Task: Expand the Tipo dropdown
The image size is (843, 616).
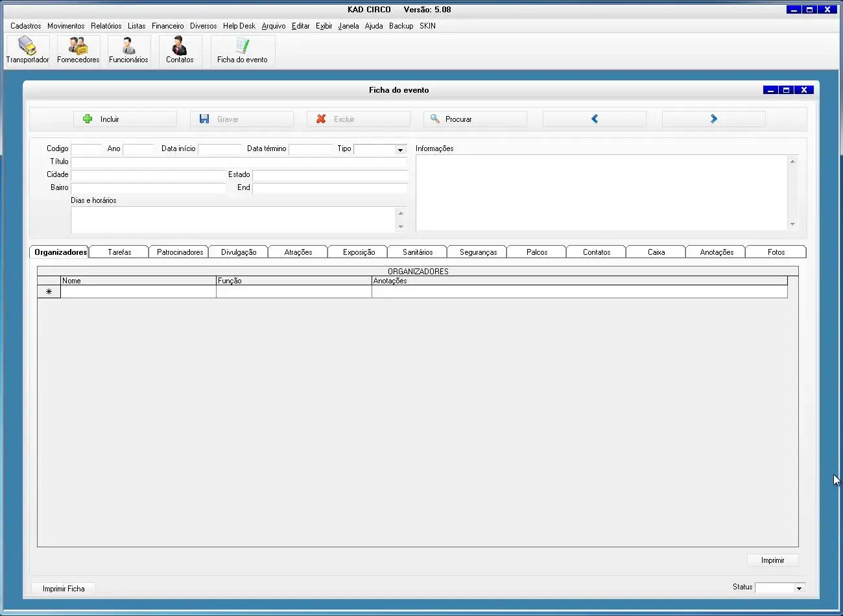Action: pyautogui.click(x=400, y=150)
